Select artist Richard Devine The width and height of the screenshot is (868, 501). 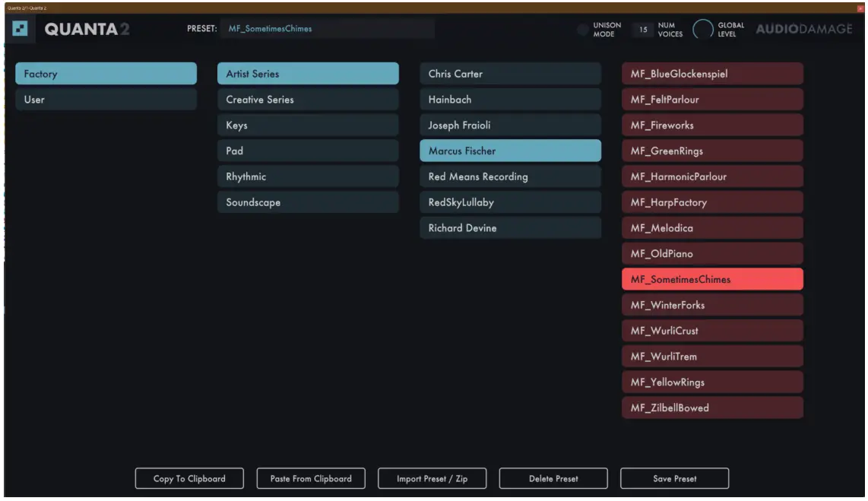510,228
